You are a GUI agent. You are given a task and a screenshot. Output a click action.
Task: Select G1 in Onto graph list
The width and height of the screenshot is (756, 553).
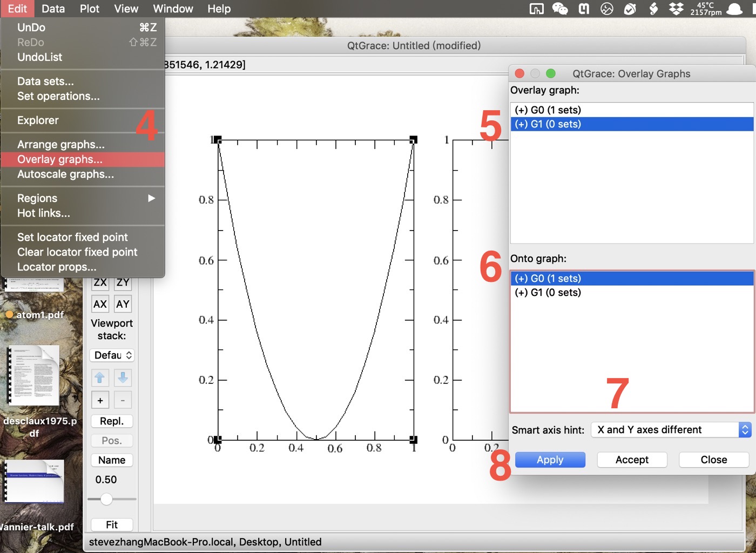click(x=548, y=293)
